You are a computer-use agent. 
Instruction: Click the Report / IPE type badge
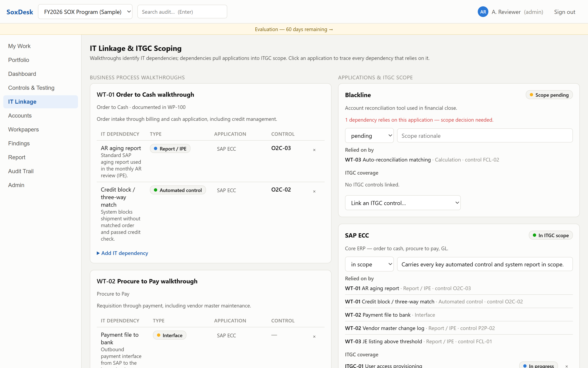tap(170, 149)
